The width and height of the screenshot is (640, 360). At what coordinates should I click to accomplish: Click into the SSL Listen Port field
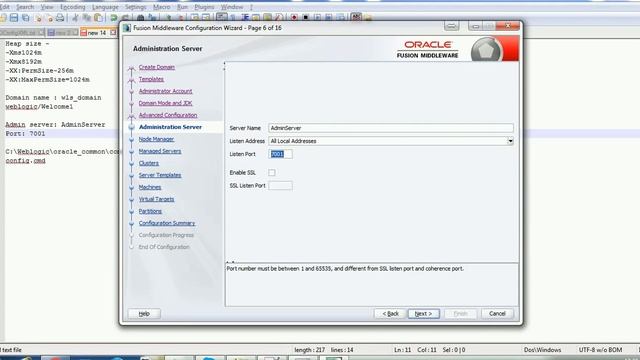[x=280, y=186]
